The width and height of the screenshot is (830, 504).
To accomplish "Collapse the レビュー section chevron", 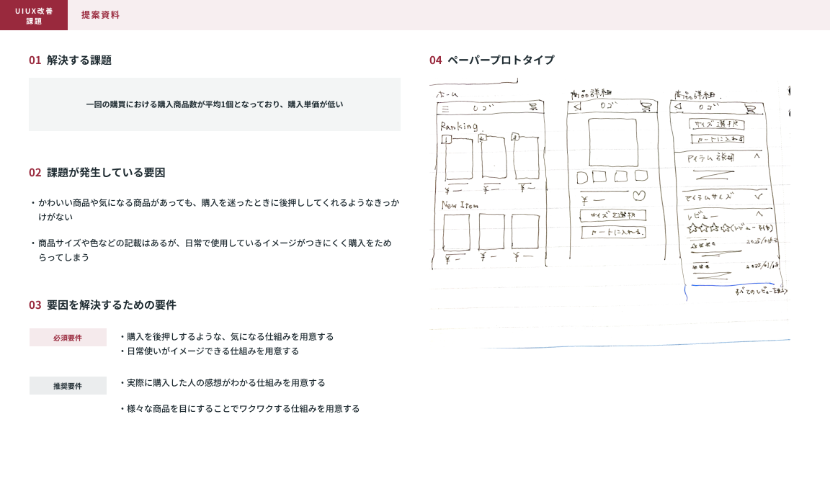I will click(759, 214).
